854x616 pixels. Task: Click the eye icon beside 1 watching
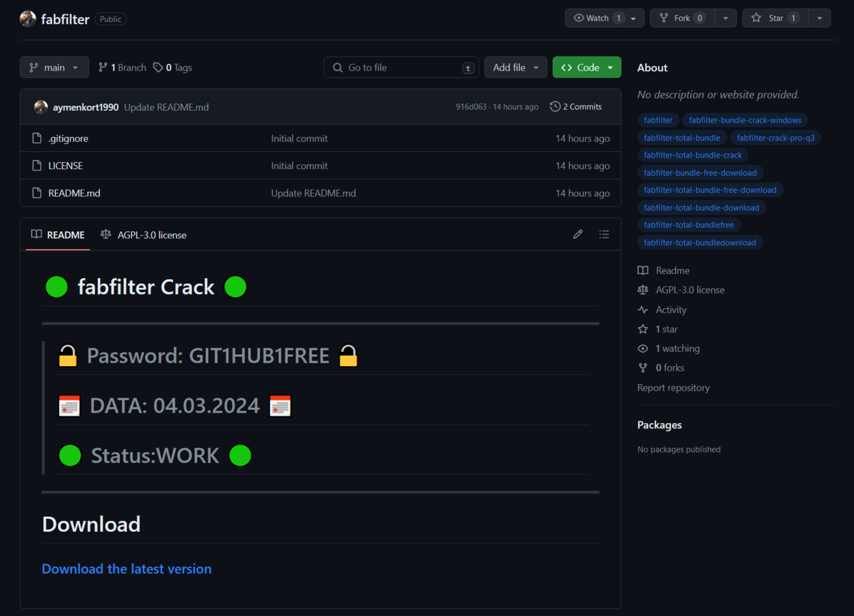(643, 348)
